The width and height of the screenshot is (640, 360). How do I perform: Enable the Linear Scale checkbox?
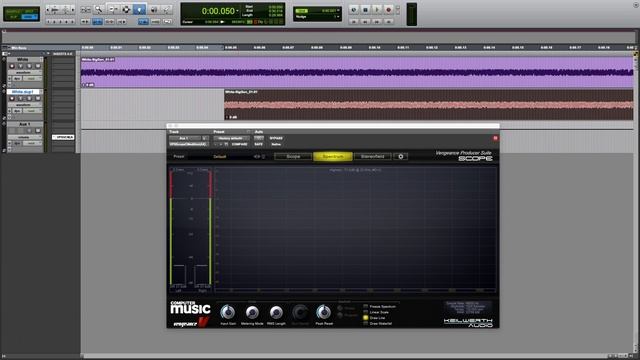366,312
